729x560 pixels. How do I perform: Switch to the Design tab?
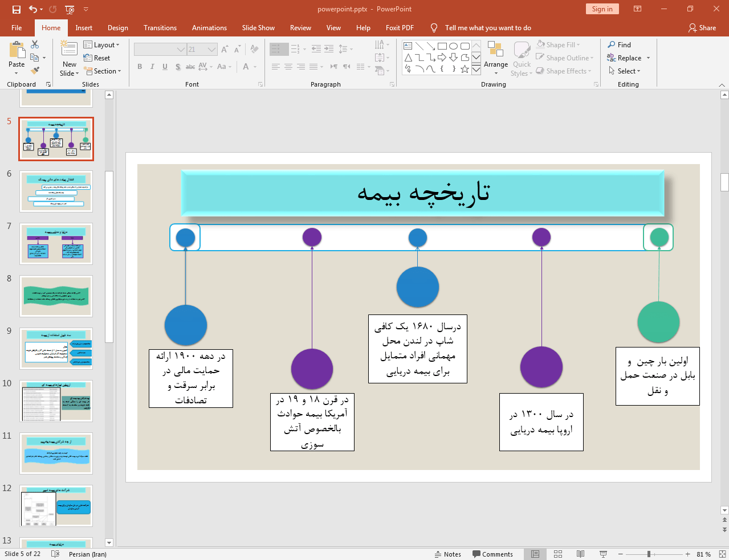click(x=118, y=28)
